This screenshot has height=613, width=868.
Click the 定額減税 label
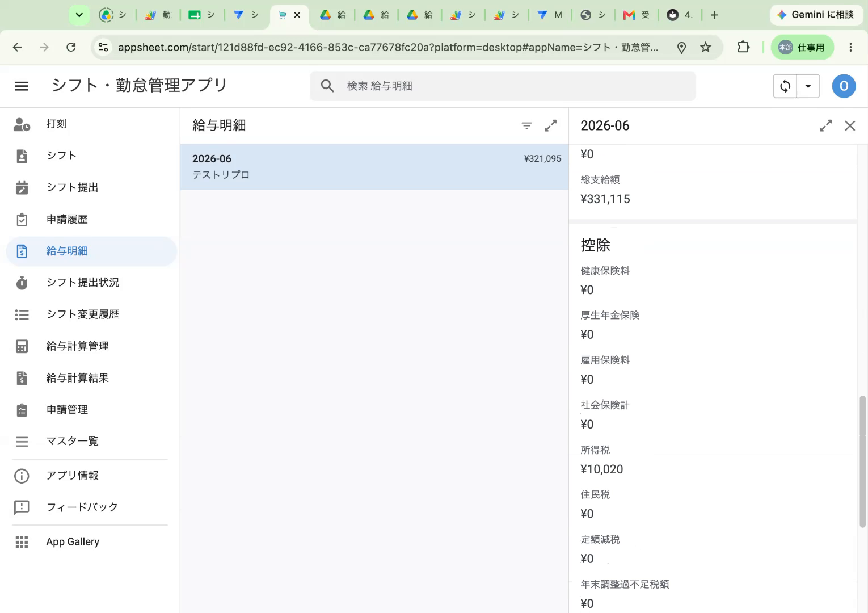click(x=600, y=540)
